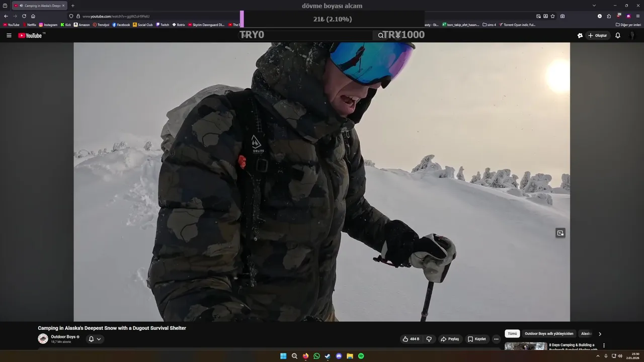Open the Instagram bookmark
The image size is (644, 362).
[x=48, y=25]
